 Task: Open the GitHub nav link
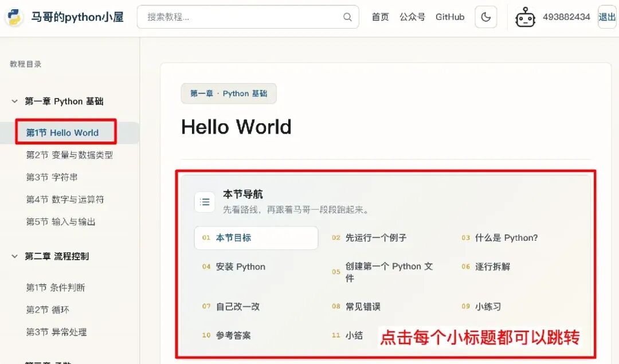point(450,17)
